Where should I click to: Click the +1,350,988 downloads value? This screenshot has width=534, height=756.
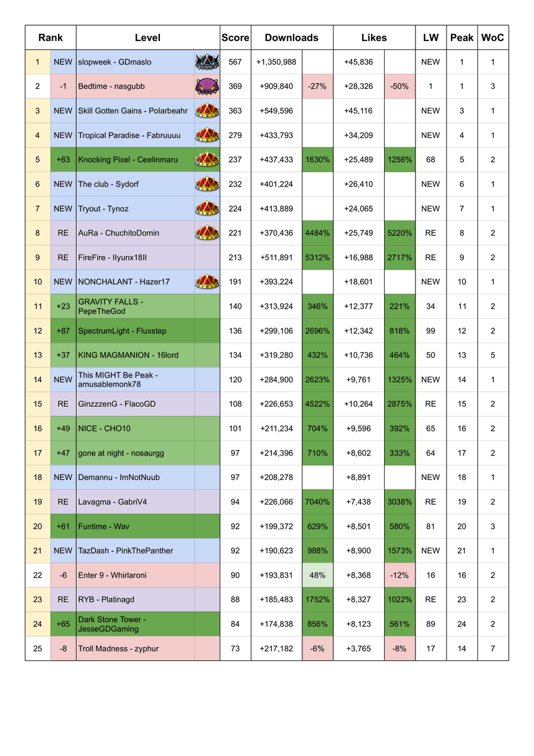(277, 62)
